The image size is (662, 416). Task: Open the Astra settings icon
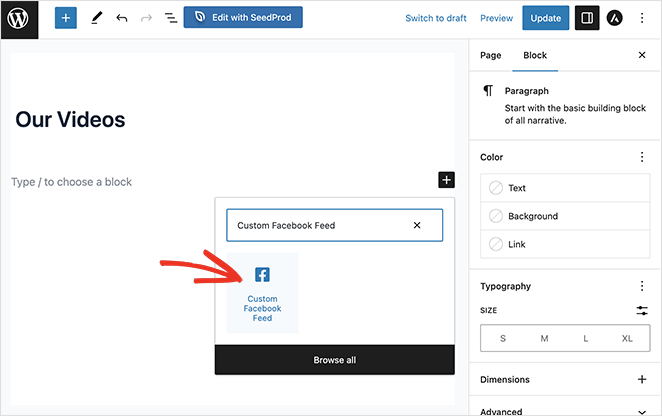point(615,18)
